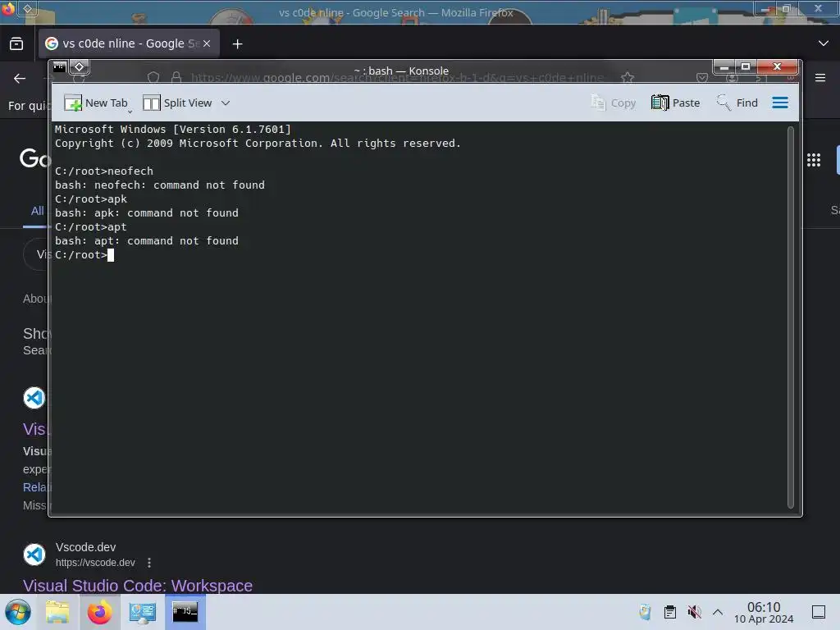Select the All tab in Google results

pyautogui.click(x=37, y=211)
